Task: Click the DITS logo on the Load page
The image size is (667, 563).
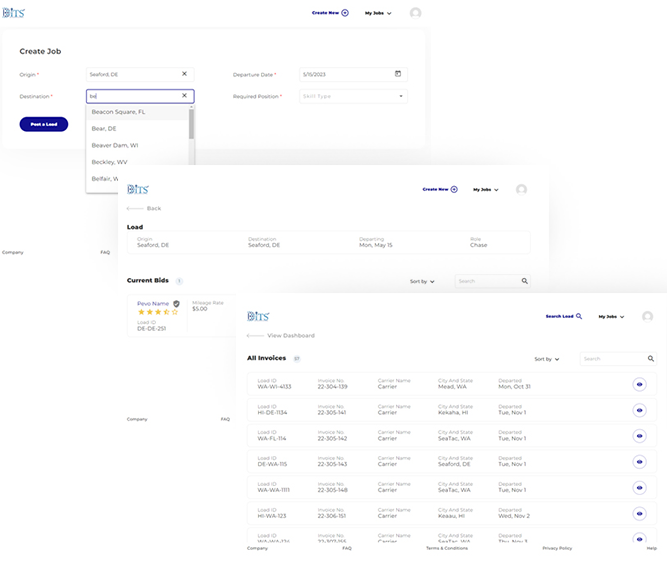Action: tap(138, 189)
